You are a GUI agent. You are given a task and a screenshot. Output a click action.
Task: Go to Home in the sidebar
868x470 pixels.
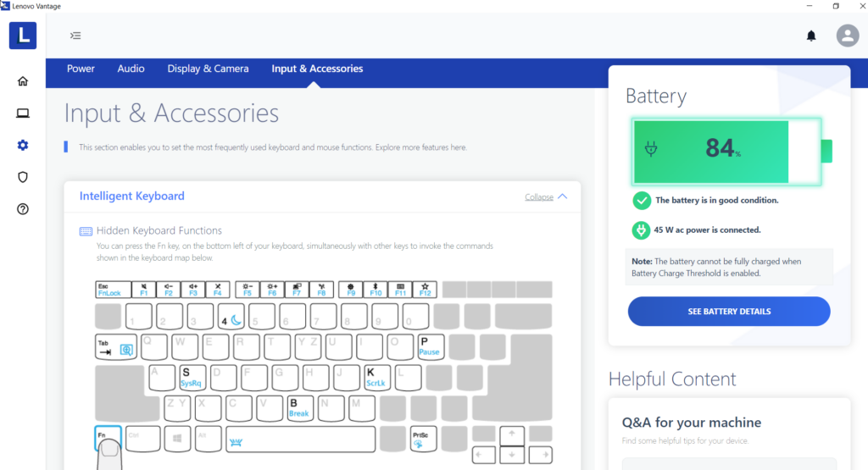[x=23, y=81]
